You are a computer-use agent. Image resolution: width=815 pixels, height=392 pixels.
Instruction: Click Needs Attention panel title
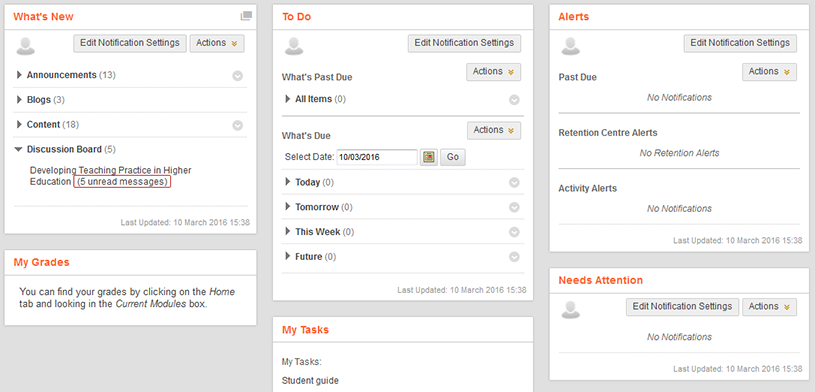600,280
